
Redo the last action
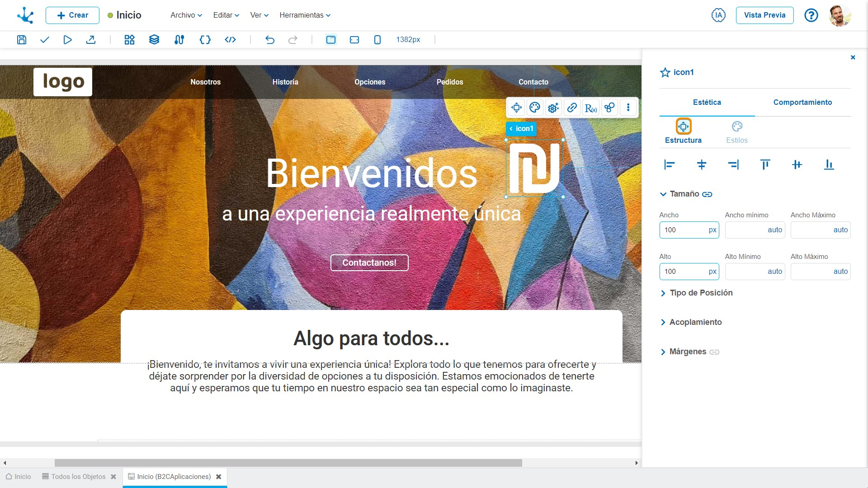point(293,40)
